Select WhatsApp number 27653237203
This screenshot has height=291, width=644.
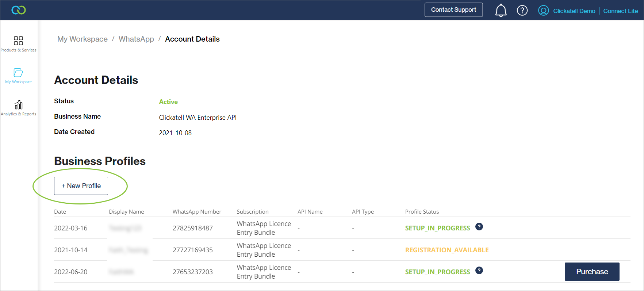(193, 272)
